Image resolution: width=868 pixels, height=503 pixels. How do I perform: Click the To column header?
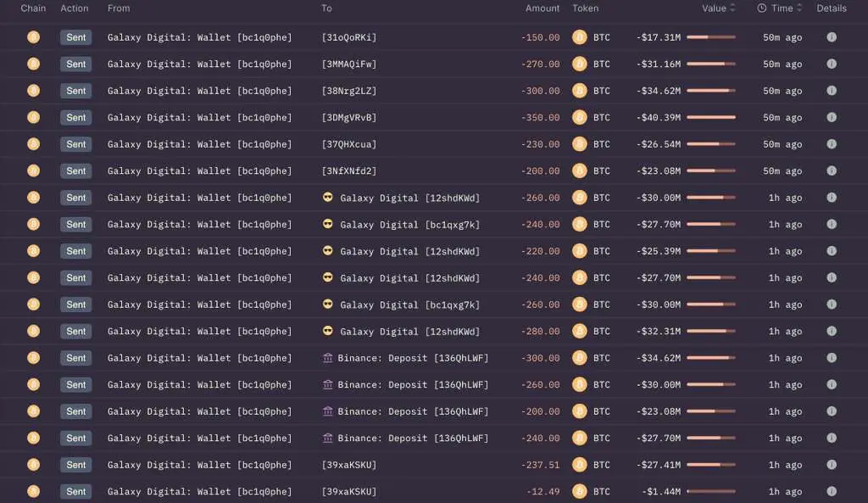[x=326, y=8]
